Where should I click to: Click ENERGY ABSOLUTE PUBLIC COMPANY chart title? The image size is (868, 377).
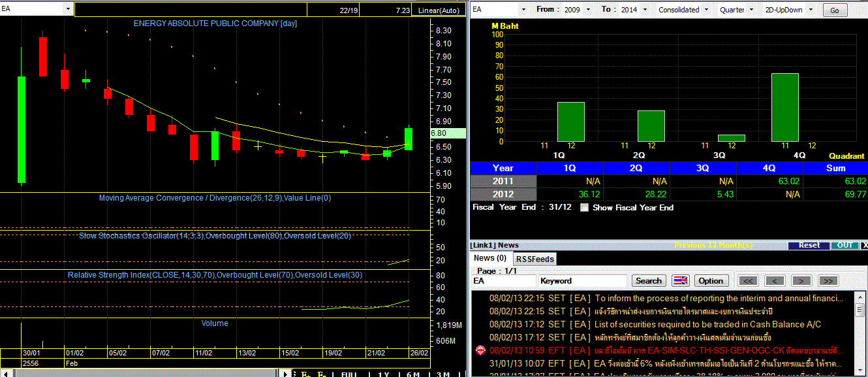pos(215,24)
